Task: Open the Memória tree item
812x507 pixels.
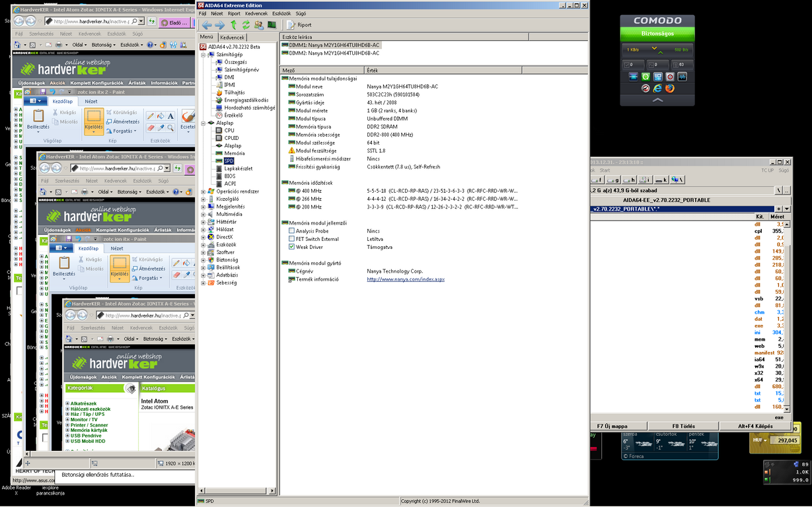Action: pos(234,153)
